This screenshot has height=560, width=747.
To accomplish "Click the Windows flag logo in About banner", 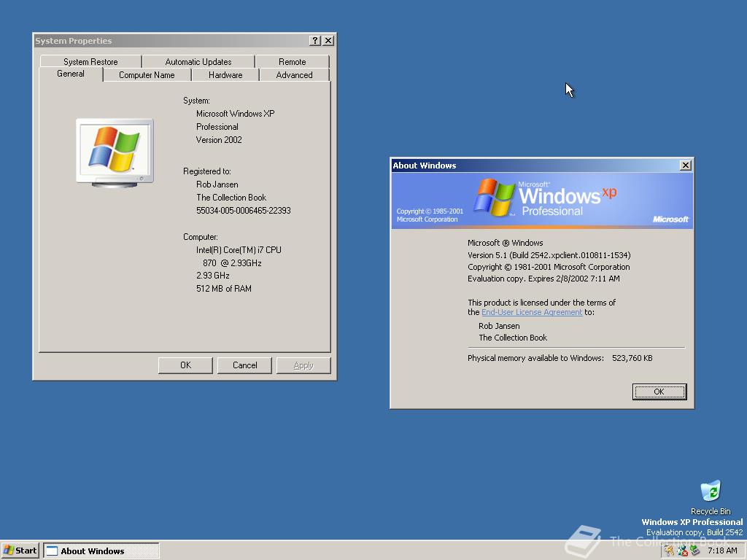I will 494,197.
